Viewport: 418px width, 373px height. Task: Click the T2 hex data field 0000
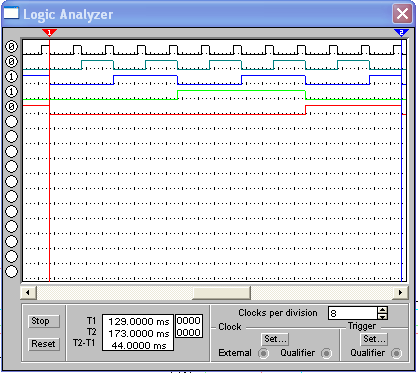click(189, 332)
